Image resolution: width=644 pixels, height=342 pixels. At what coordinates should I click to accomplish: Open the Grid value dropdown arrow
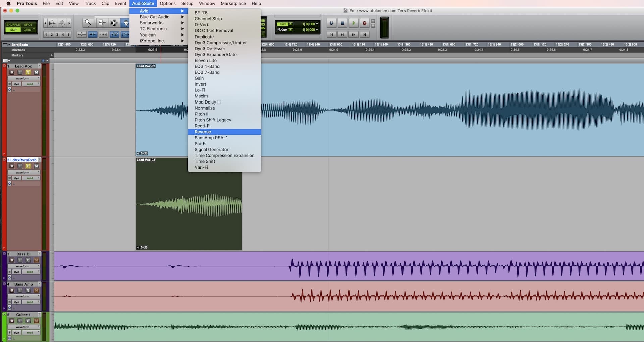(317, 24)
